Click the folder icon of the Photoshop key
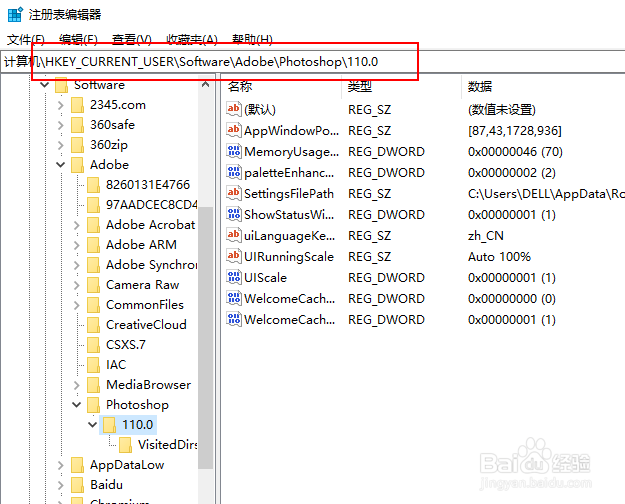 pyautogui.click(x=93, y=405)
